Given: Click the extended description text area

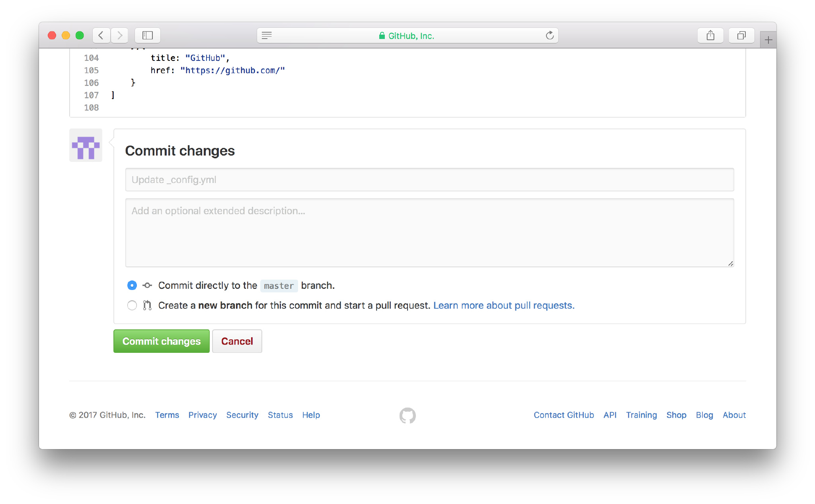Looking at the screenshot, I should pos(429,233).
